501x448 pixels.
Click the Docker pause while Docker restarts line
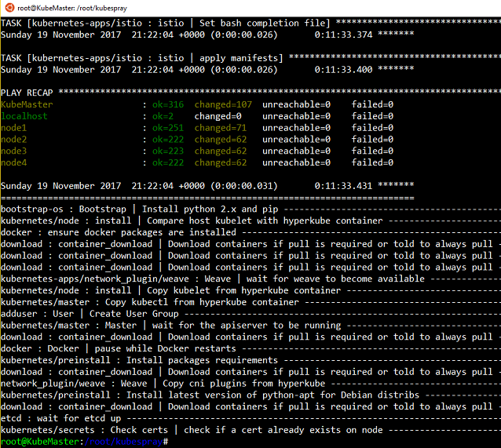point(119,348)
